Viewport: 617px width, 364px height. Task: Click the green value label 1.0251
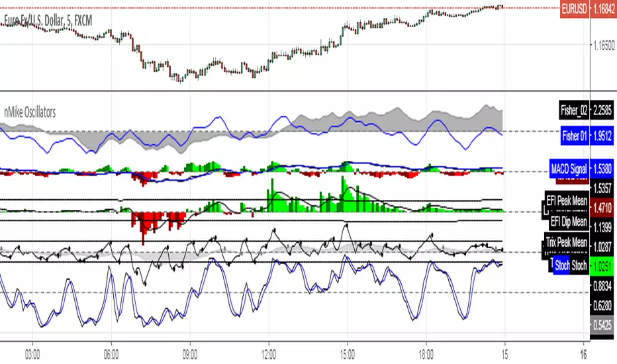(x=602, y=267)
